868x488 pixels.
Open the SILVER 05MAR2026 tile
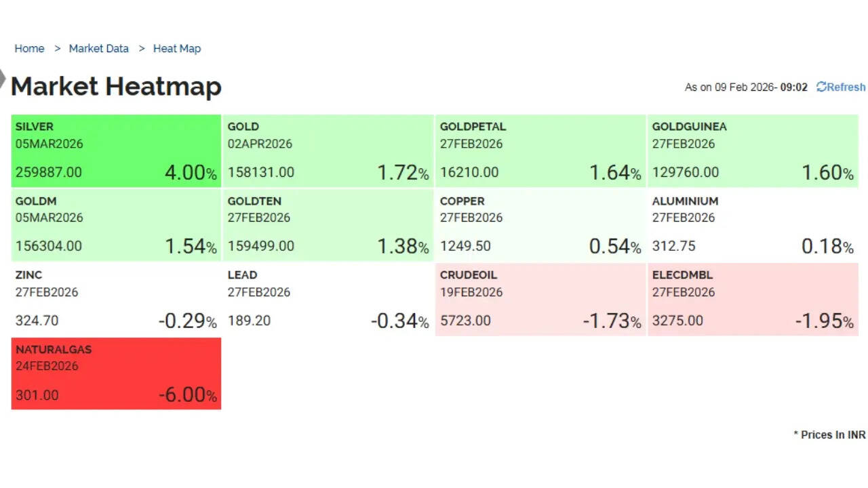coord(116,150)
